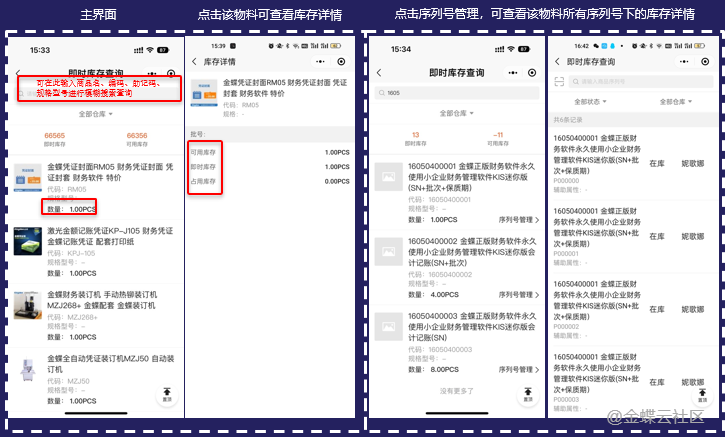
Task: Select the 可用库存 row in 库存详情
Action: coord(270,152)
